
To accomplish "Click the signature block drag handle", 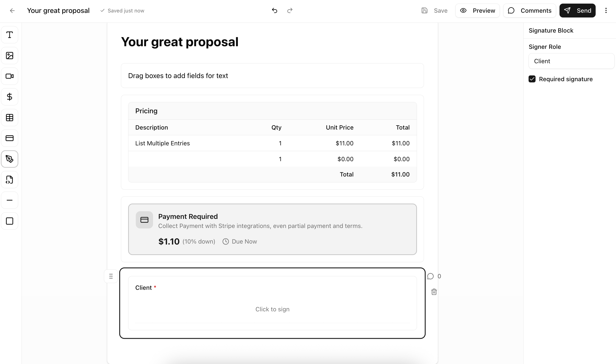I will [x=111, y=276].
